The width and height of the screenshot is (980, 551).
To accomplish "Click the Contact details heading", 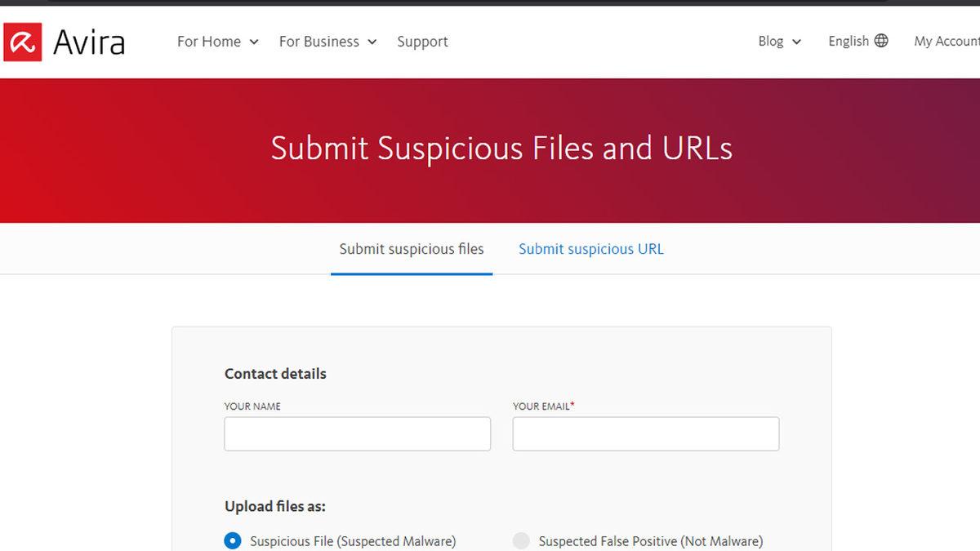I will (275, 374).
